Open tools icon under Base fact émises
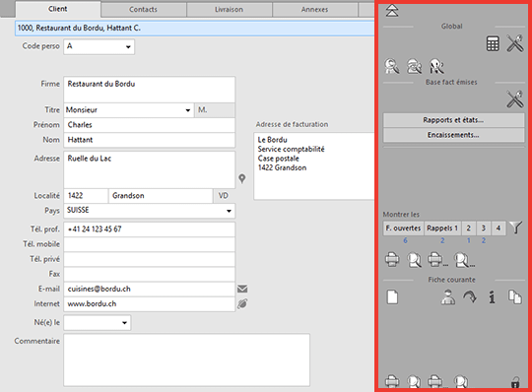Screen dimensions: 532x392 514,99
